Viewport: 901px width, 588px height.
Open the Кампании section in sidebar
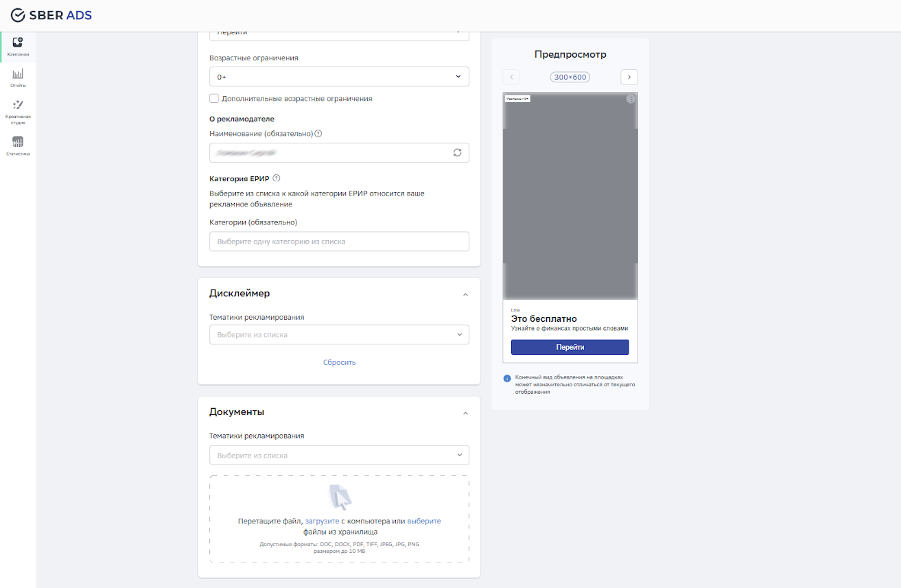coord(17,46)
